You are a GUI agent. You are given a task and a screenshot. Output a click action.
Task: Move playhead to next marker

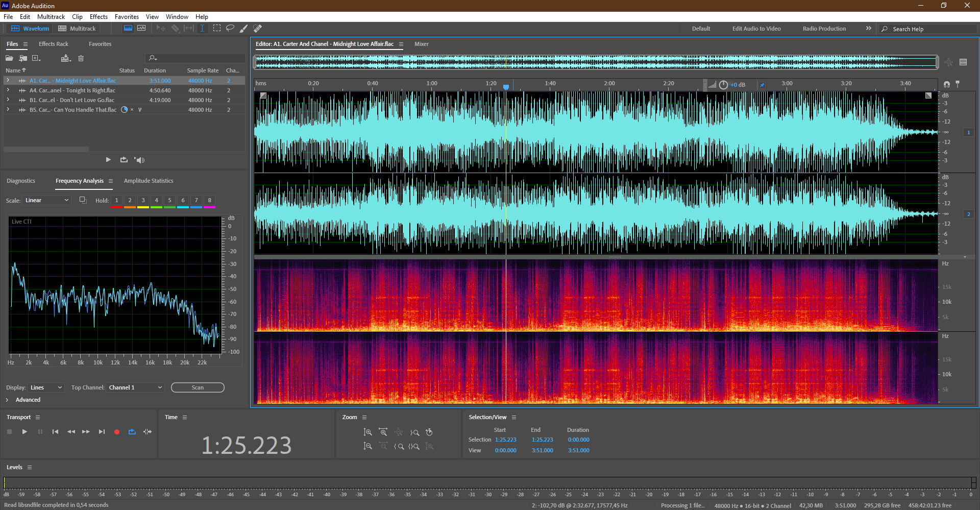coord(102,432)
